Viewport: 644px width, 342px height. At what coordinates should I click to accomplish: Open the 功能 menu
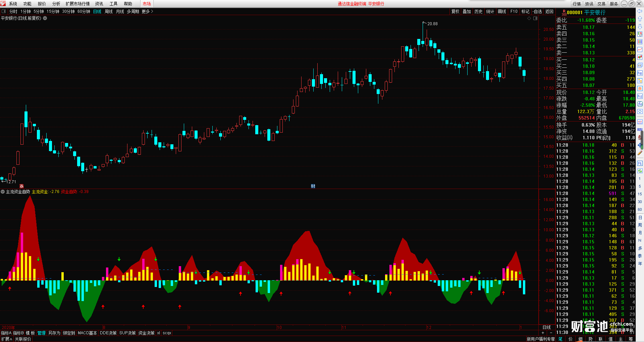[28, 4]
